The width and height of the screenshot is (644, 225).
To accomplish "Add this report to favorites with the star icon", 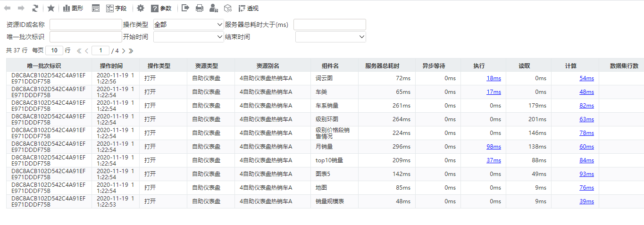I will [x=51, y=8].
